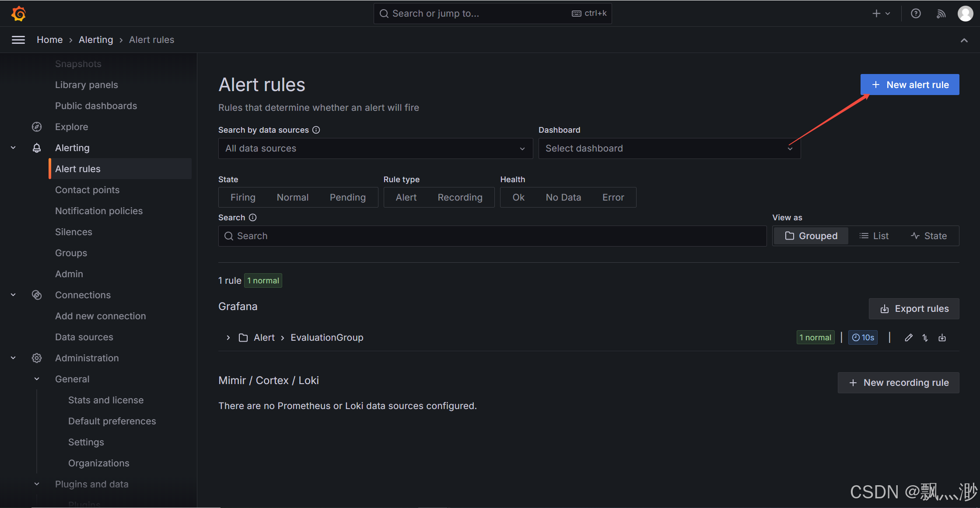980x508 pixels.
Task: Click the rules Search input field
Action: [x=493, y=236]
